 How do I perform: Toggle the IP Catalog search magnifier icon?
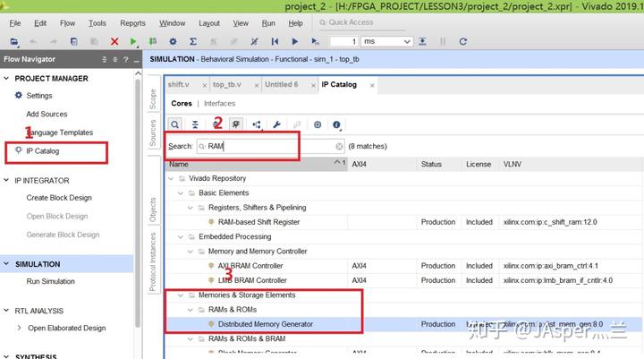tap(175, 124)
